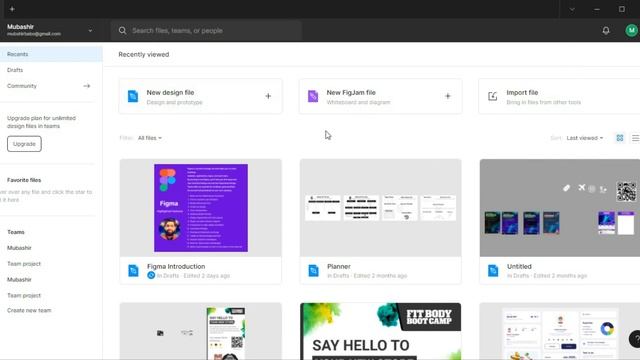Screen dimensions: 640x360
Task: Click the search magnifier icon
Action: 122,30
